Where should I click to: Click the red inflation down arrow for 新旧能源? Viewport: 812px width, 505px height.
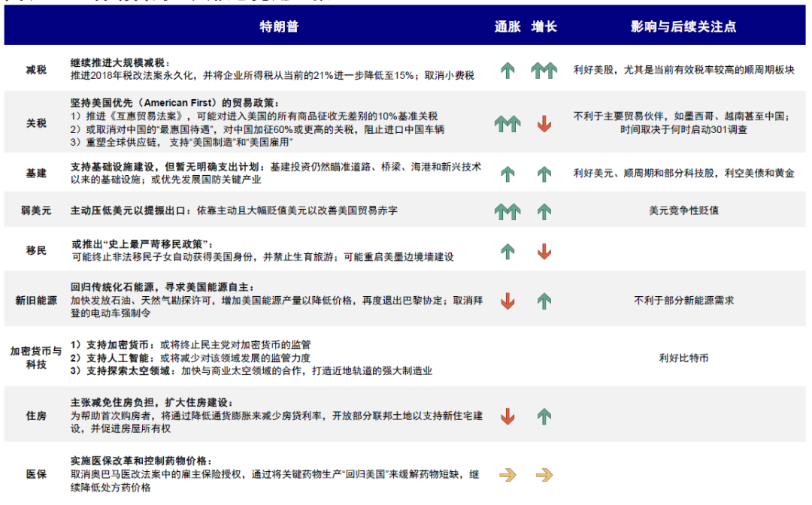point(509,298)
